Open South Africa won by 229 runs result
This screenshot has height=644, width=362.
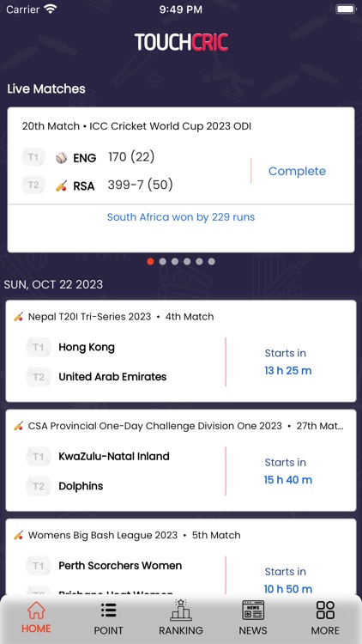[181, 217]
